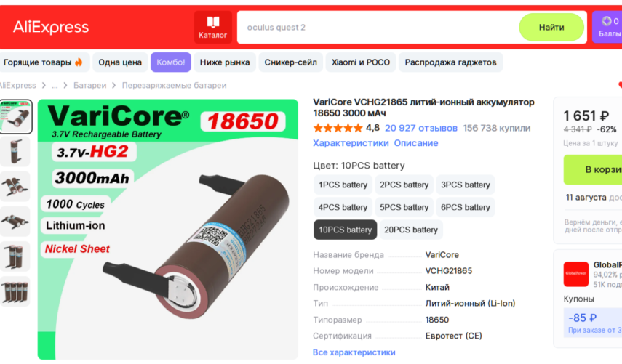The width and height of the screenshot is (622, 364).
Task: Open the Xiaomi и POCO tab
Action: (x=361, y=62)
